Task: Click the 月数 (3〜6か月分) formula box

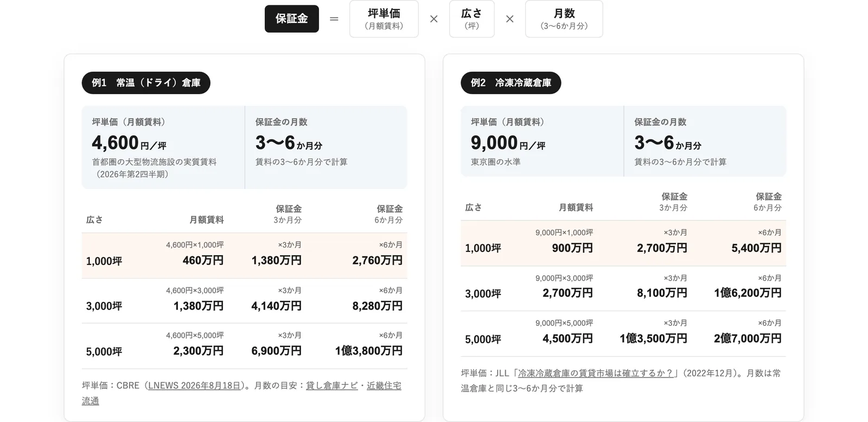Action: 564,19
